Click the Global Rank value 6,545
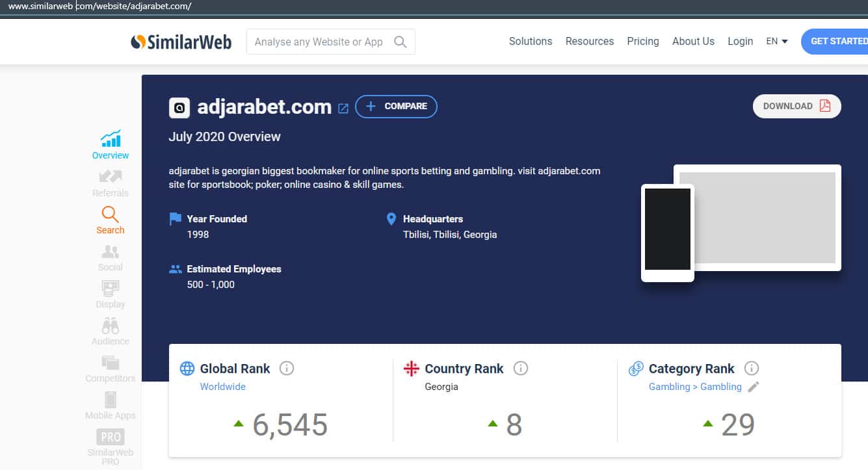This screenshot has width=868, height=470. coord(290,424)
